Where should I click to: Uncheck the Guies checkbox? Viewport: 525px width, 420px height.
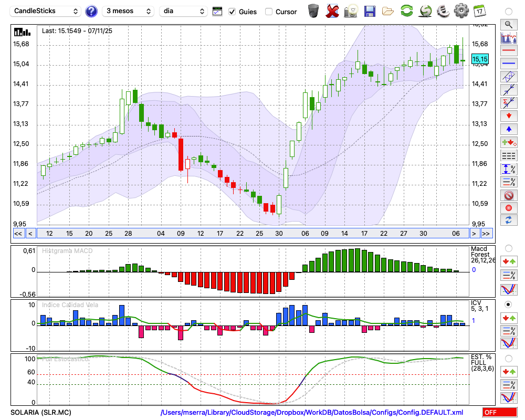[232, 12]
